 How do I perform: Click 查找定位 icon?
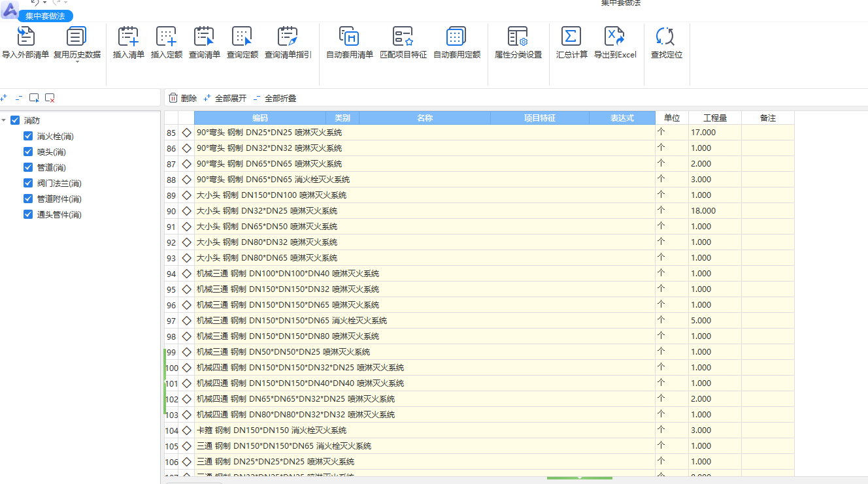(x=665, y=37)
